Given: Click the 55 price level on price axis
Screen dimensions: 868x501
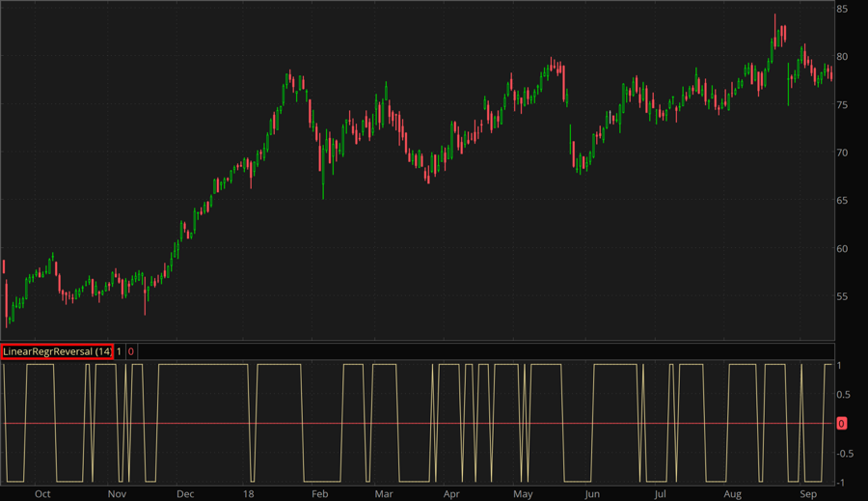Looking at the screenshot, I should pyautogui.click(x=842, y=296).
